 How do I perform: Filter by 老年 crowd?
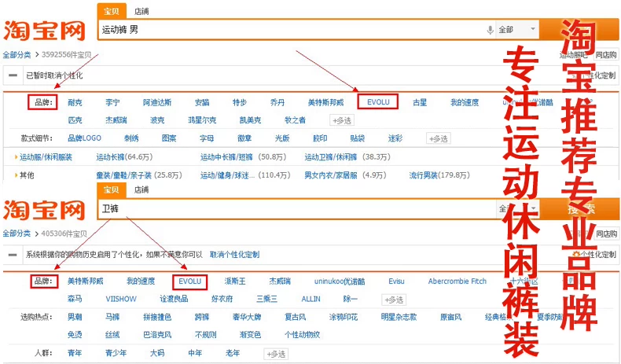pos(233,353)
